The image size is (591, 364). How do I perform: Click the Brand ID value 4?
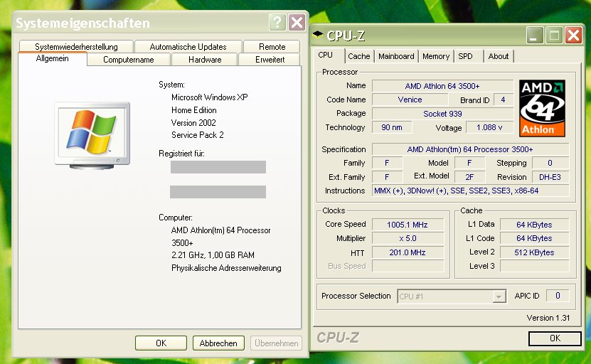click(504, 100)
